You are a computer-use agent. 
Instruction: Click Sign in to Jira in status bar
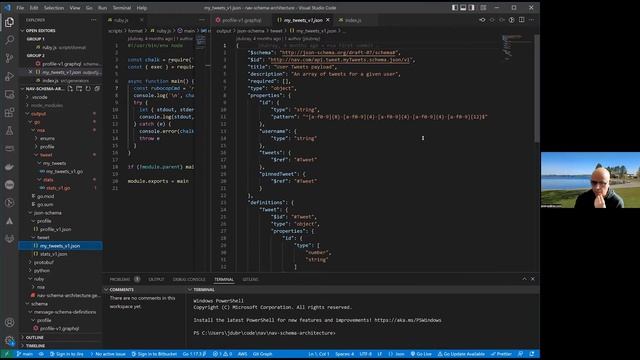tap(67, 354)
